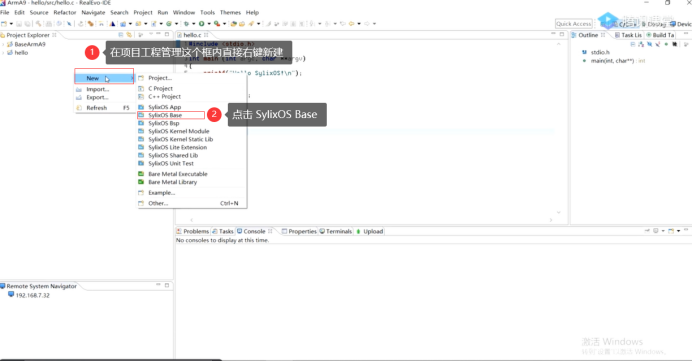This screenshot has height=361, width=692.
Task: Open the External Tools dropdown arrow
Action: click(224, 24)
